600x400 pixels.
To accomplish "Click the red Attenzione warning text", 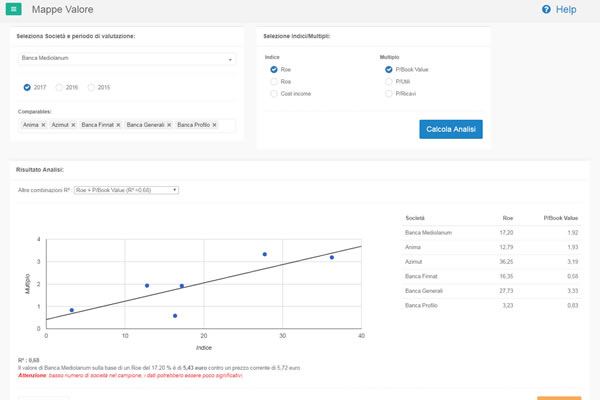I will click(x=130, y=376).
